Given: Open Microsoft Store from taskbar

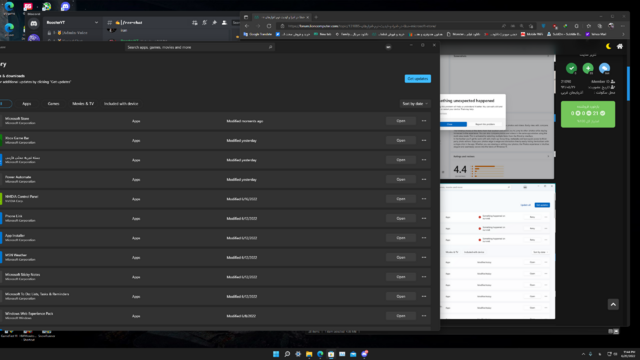Looking at the screenshot, I should click(331, 354).
